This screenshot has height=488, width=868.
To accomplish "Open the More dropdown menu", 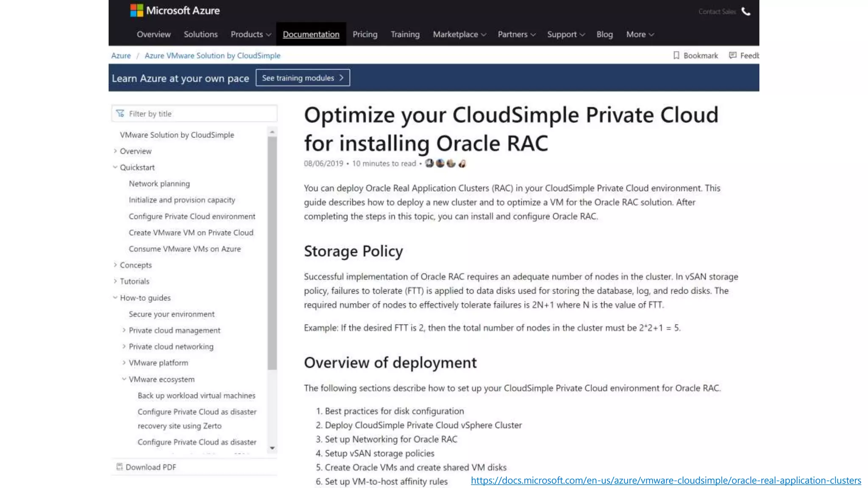I will click(640, 34).
